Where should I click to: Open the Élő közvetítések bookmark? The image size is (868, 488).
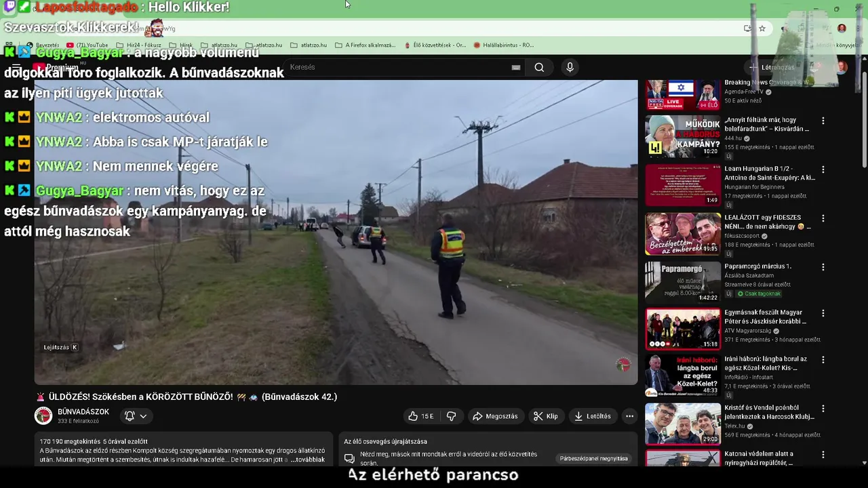click(435, 45)
